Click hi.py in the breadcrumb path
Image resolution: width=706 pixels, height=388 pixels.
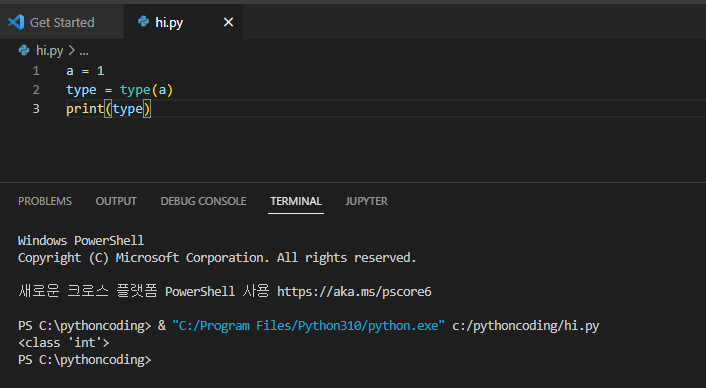50,50
